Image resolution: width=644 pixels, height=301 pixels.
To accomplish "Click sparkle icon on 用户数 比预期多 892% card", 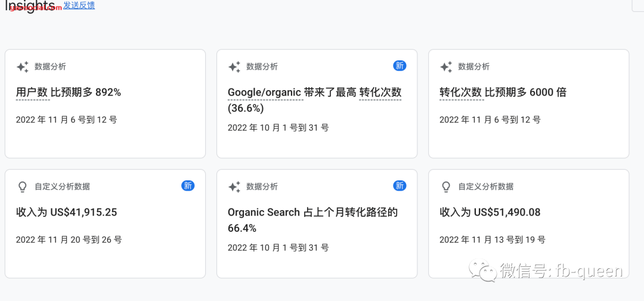I will click(23, 67).
